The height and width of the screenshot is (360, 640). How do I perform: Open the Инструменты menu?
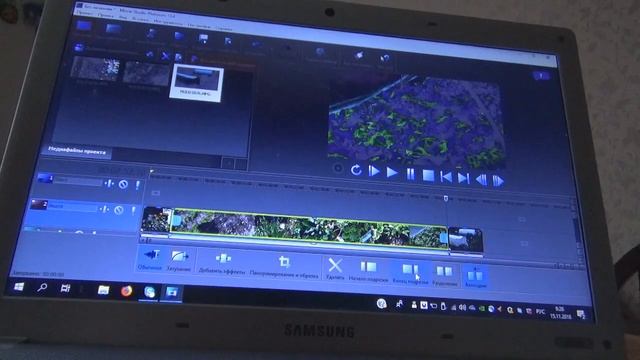point(168,22)
